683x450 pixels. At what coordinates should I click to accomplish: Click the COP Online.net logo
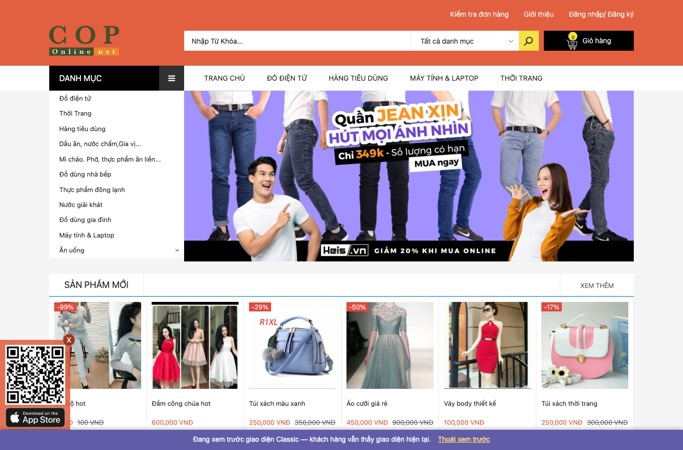[x=84, y=40]
